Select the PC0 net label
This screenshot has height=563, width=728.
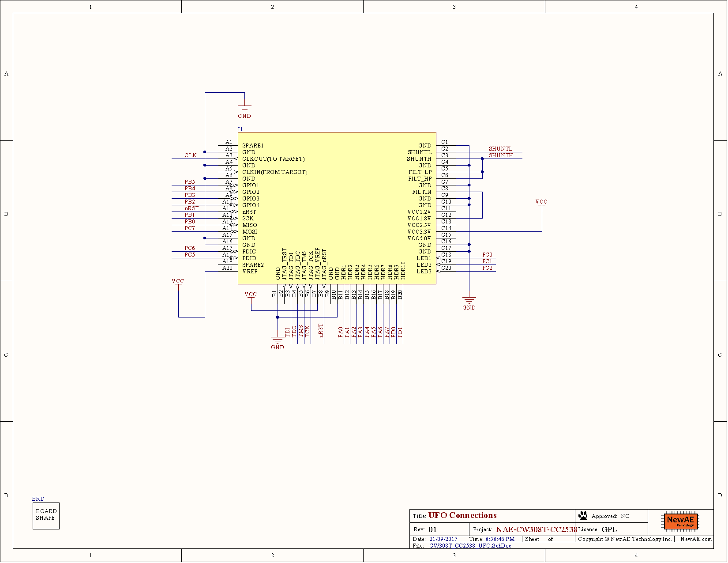pos(487,255)
